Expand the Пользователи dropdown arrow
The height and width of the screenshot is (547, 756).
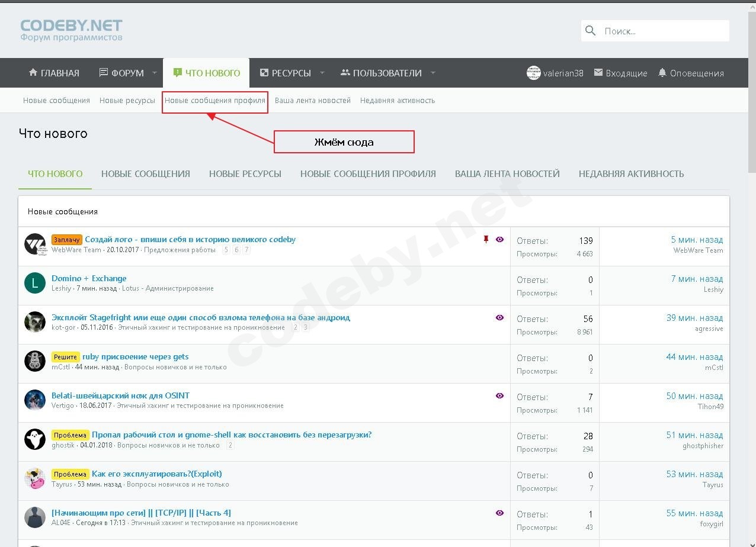[433, 73]
